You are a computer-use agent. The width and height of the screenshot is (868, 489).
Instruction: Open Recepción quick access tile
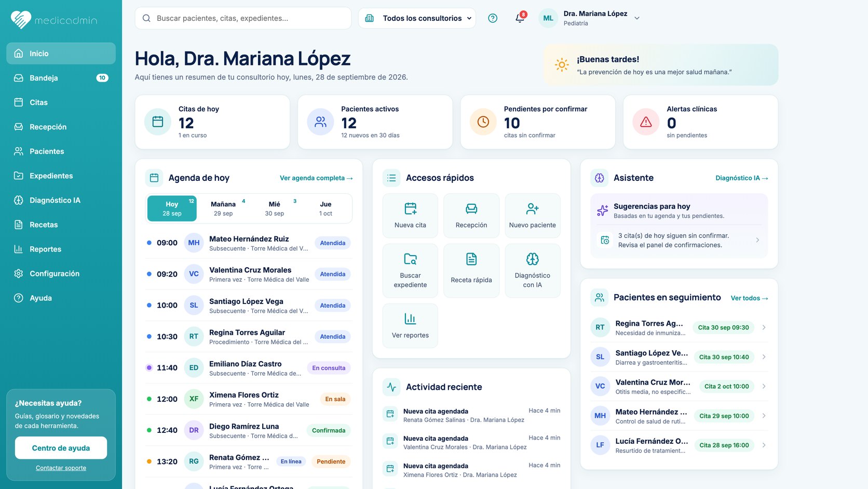[x=471, y=216]
